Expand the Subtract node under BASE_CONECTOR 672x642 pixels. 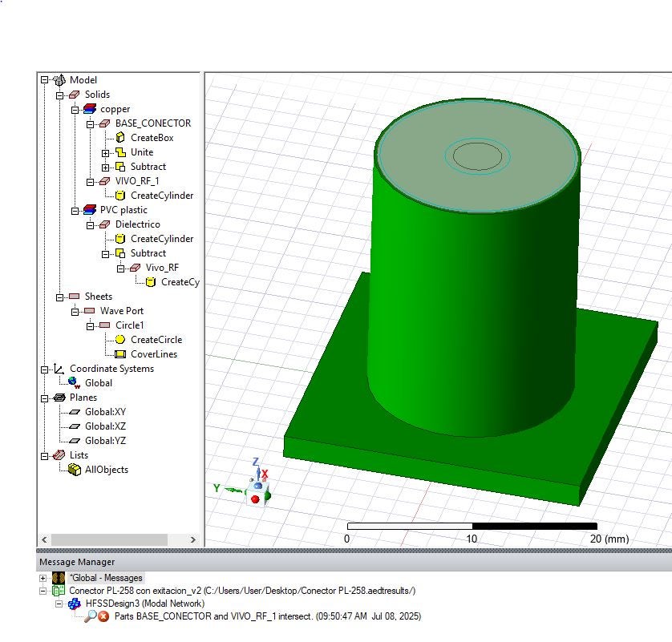(105, 168)
